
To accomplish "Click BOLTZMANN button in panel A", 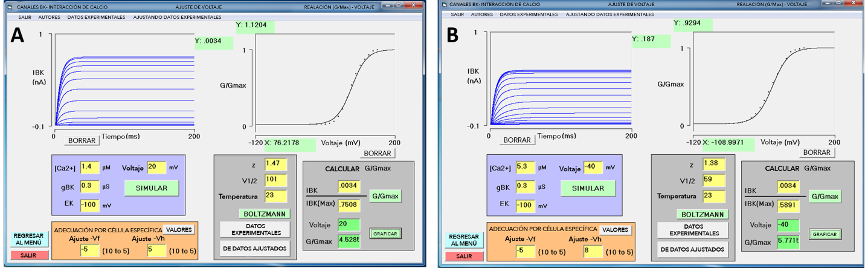I will coord(265,214).
